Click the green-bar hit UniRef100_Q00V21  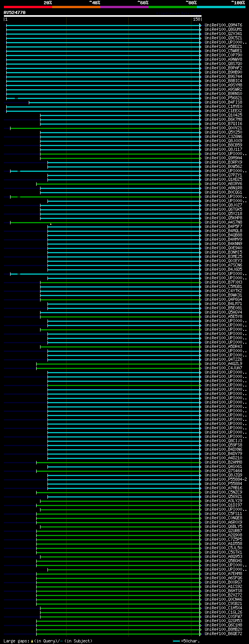[x=223, y=128]
